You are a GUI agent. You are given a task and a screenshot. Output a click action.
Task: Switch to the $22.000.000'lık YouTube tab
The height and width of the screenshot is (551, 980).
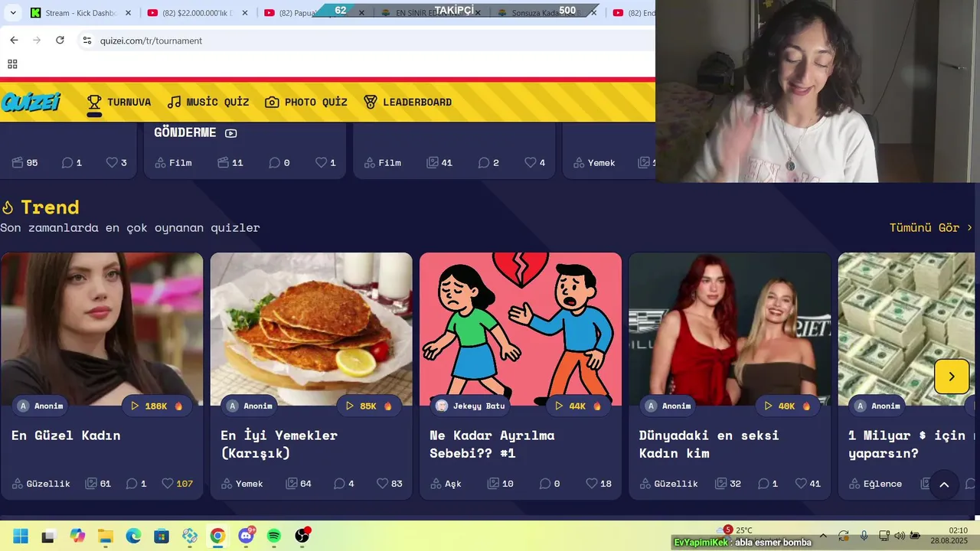point(195,13)
